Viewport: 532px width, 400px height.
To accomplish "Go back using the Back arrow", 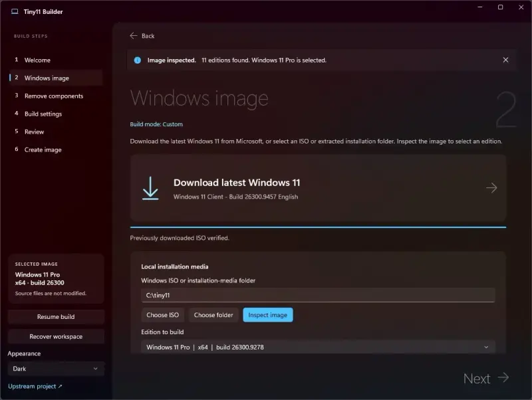I will point(134,36).
